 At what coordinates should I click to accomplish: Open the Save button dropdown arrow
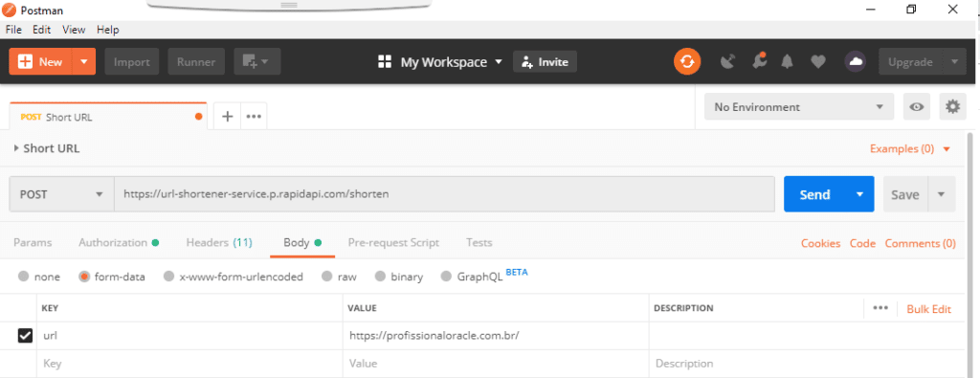pyautogui.click(x=942, y=194)
